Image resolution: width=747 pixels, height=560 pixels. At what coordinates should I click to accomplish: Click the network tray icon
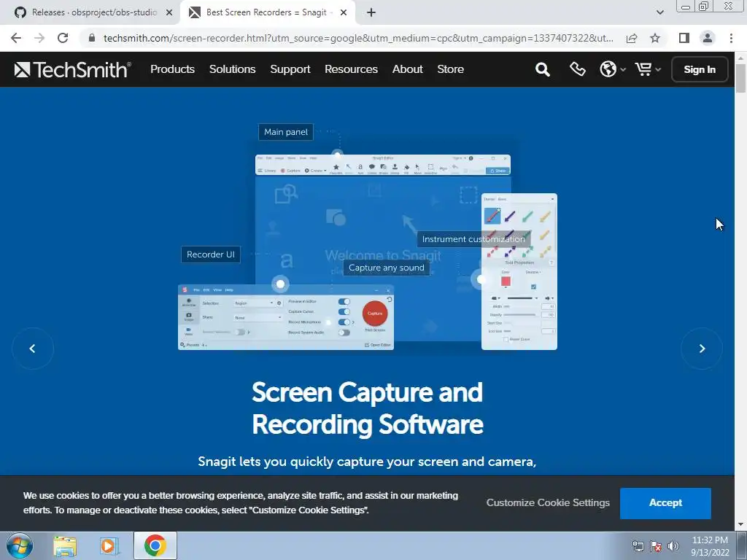(x=638, y=546)
